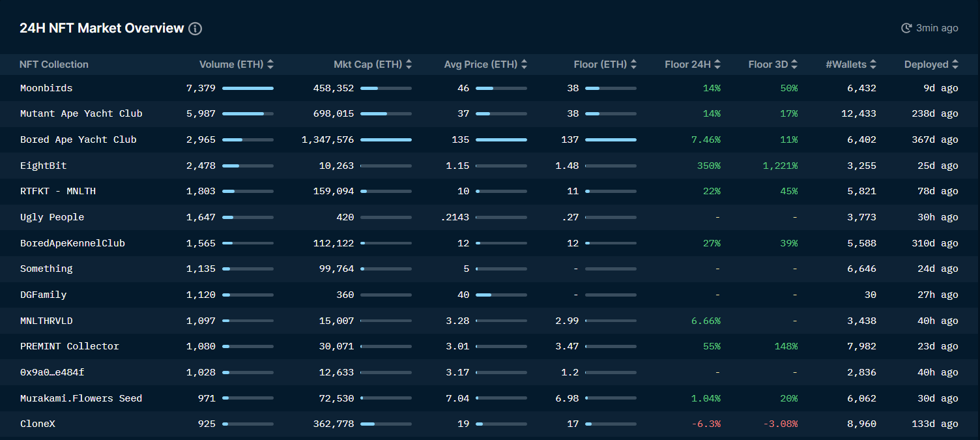
Task: Click the NFT Collection column header
Action: click(x=54, y=65)
